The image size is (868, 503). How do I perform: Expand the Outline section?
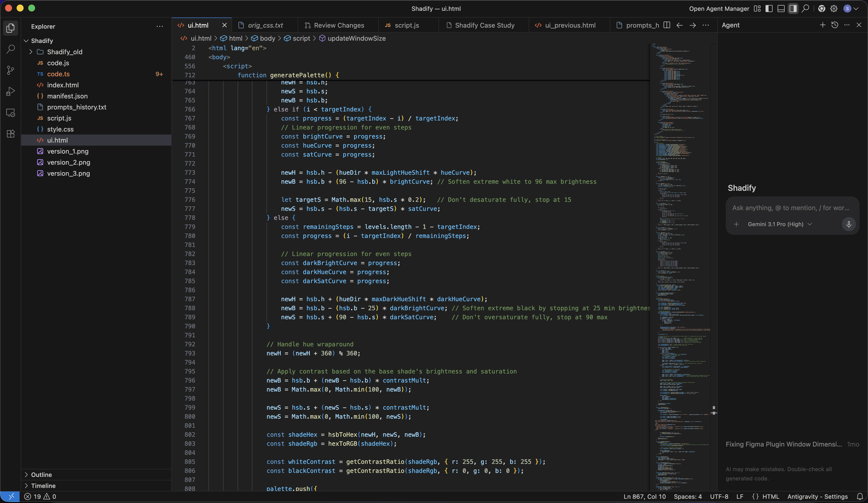41,474
